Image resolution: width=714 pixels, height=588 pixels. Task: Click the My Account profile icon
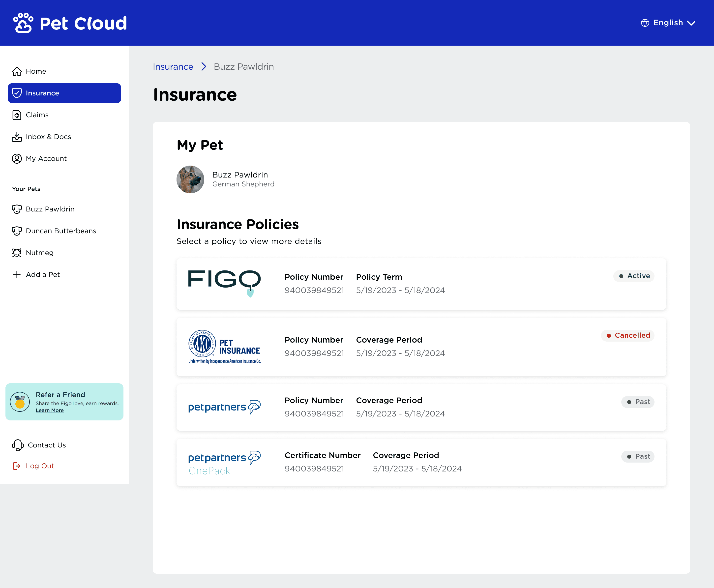pos(17,158)
